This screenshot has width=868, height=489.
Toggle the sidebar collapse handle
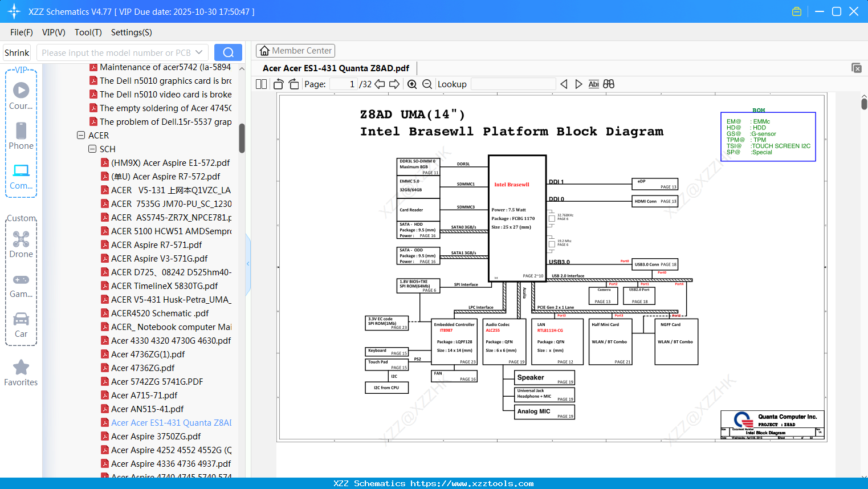(248, 264)
